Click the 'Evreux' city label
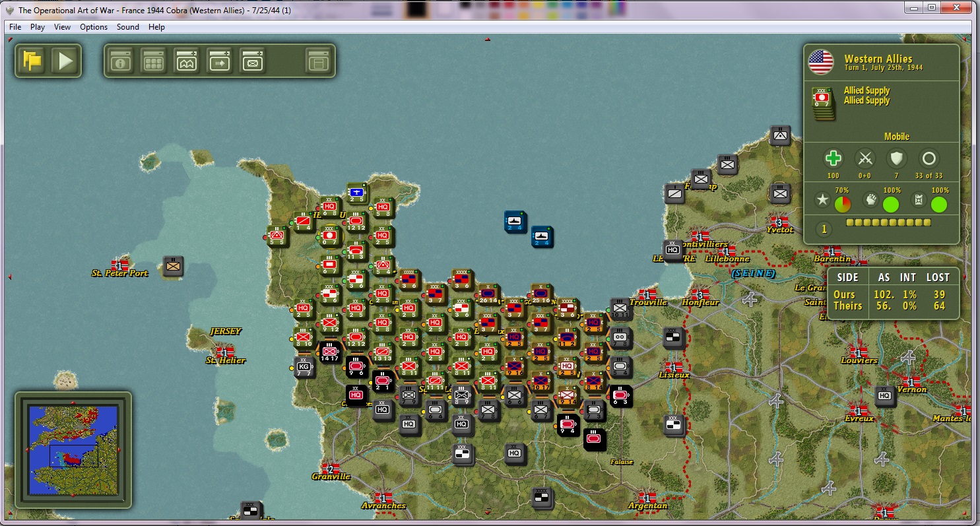The height and width of the screenshot is (526, 980). point(859,418)
